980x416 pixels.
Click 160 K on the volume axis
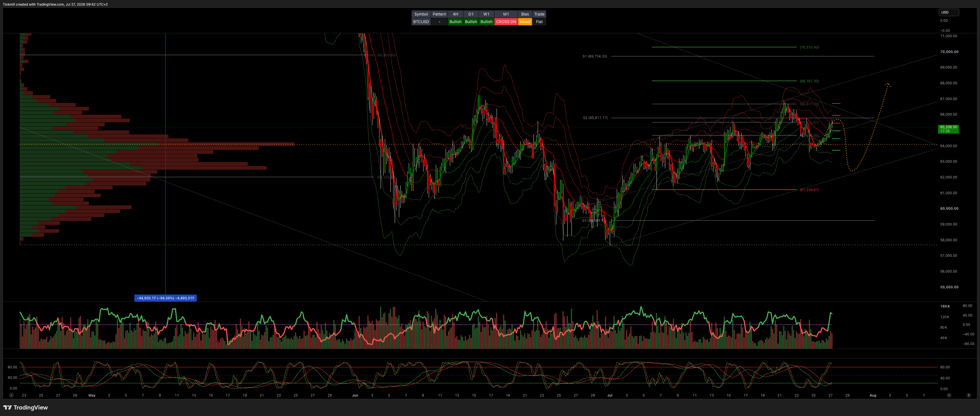(x=945, y=306)
